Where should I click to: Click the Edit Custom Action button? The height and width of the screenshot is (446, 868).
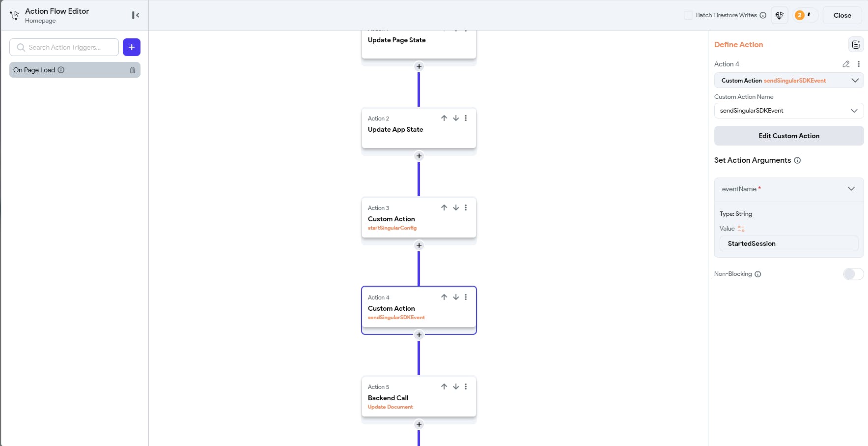[x=788, y=136]
